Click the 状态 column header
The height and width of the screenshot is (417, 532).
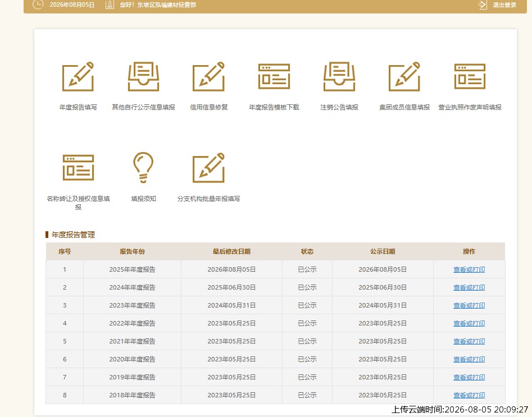click(307, 251)
